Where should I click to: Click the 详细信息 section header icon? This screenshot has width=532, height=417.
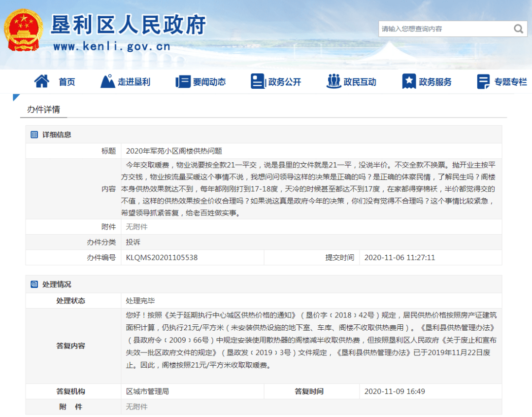coord(34,135)
